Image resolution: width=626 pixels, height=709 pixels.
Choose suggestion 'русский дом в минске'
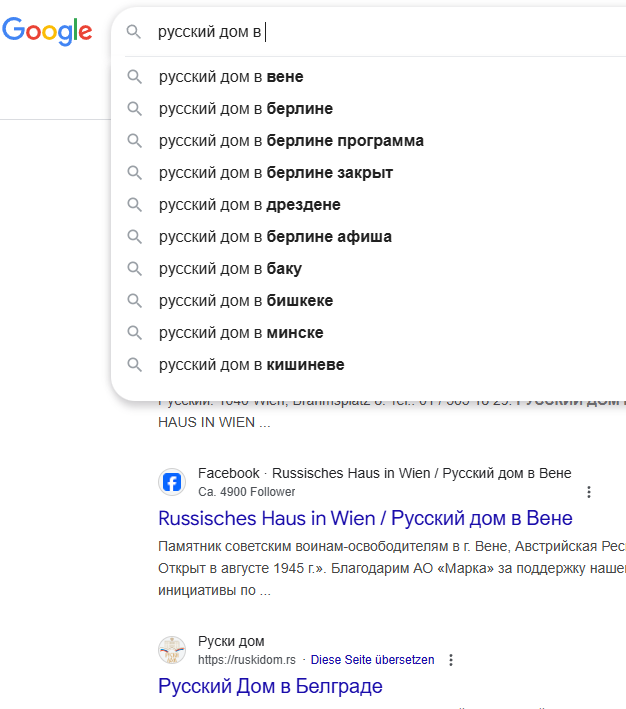[x=241, y=333]
